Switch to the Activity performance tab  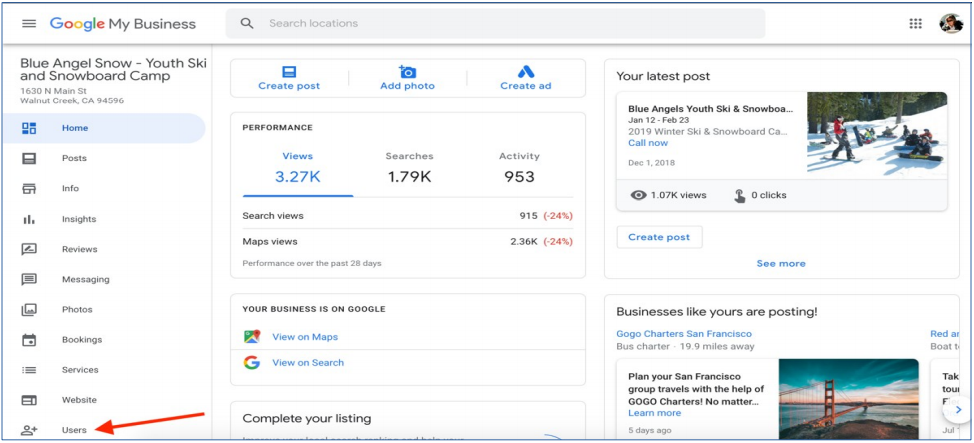tap(519, 168)
